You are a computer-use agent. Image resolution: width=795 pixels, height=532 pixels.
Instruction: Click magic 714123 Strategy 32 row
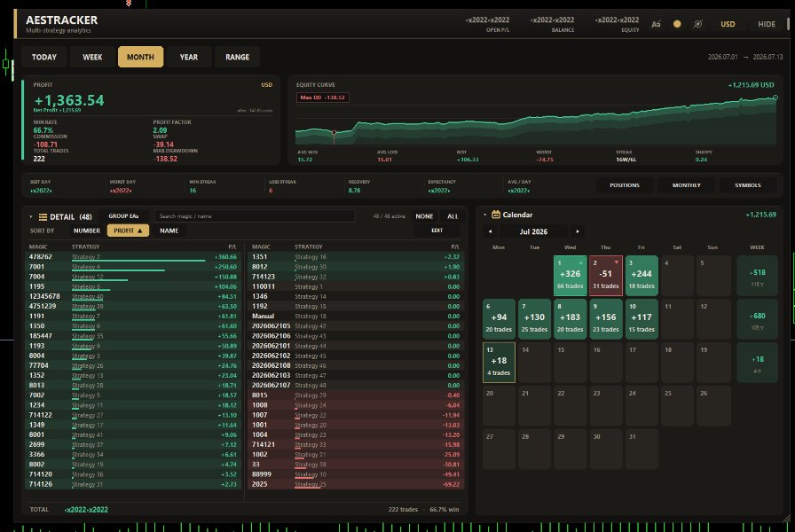click(356, 277)
